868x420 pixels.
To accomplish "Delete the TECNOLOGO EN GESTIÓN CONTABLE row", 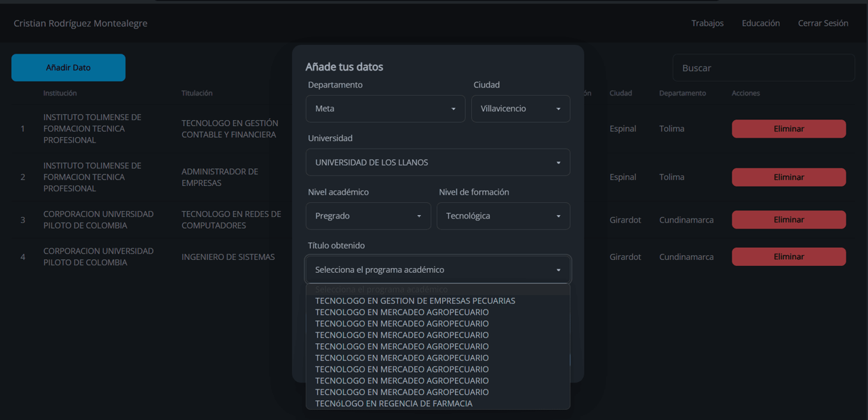I will click(x=789, y=129).
